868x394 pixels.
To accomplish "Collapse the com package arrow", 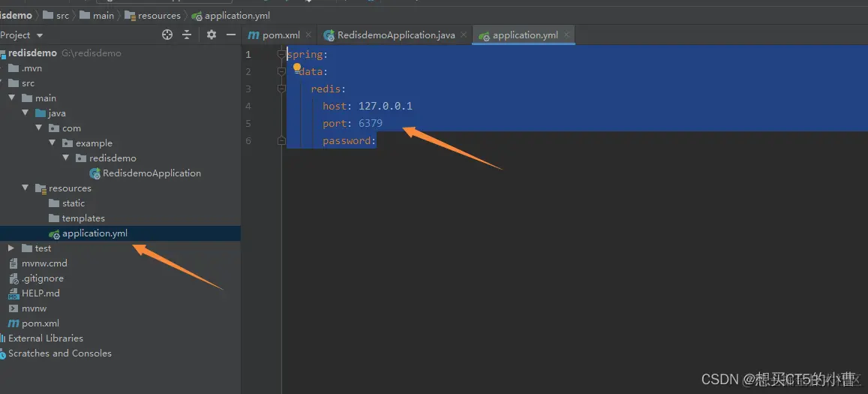I will pyautogui.click(x=39, y=128).
